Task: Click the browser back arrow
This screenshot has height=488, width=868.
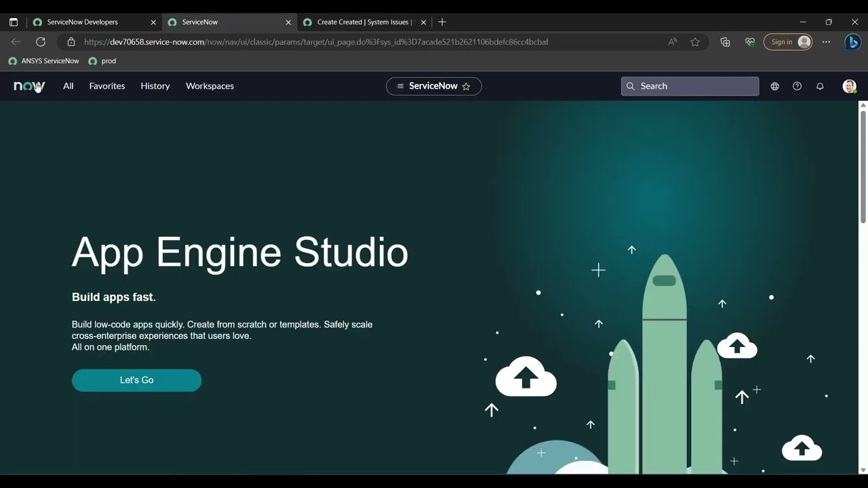Action: pyautogui.click(x=16, y=42)
